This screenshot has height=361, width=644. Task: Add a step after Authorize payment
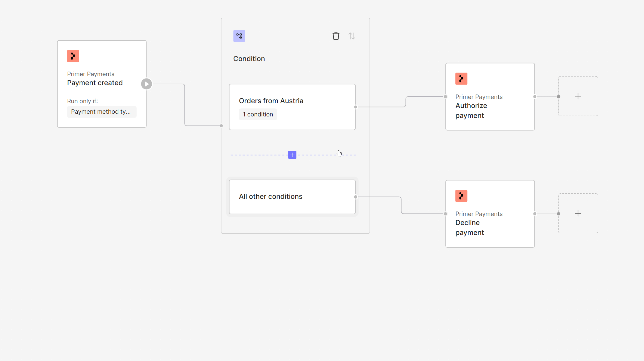point(578,96)
